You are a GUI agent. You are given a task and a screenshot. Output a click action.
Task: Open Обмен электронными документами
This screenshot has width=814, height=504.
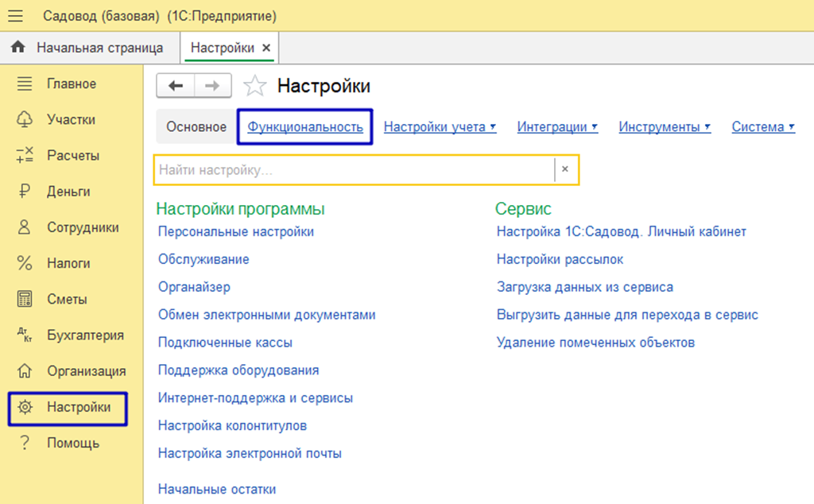pyautogui.click(x=267, y=315)
